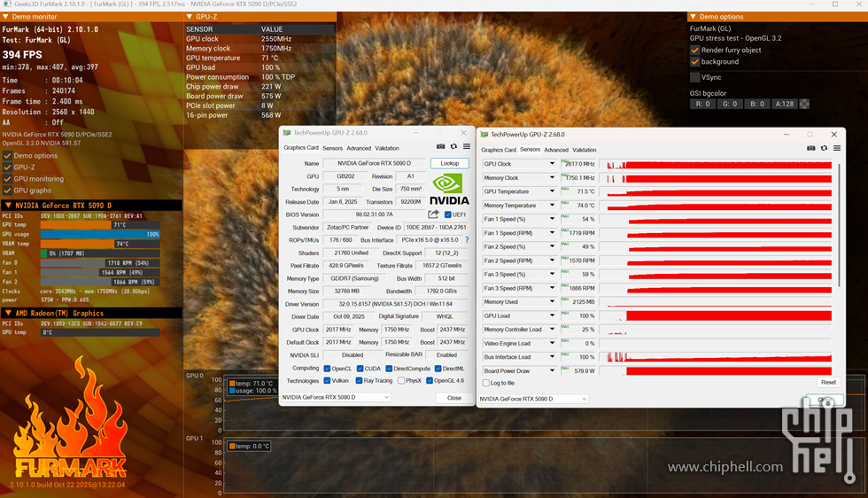Click camera icon in GPU-Z Sensors window

pos(811,149)
